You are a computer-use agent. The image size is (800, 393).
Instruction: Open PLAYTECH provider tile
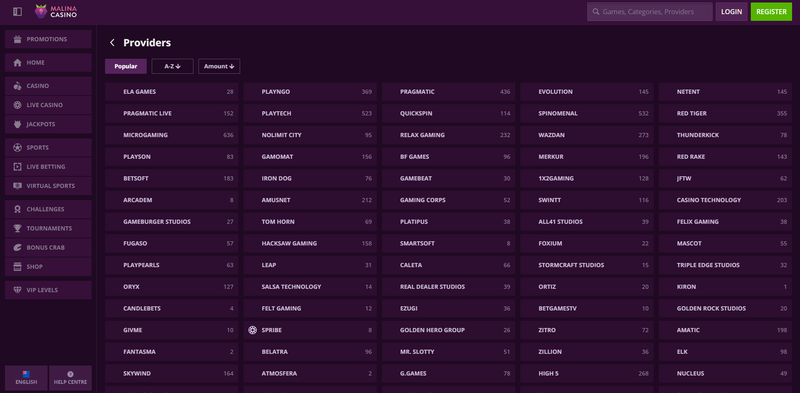coord(310,113)
